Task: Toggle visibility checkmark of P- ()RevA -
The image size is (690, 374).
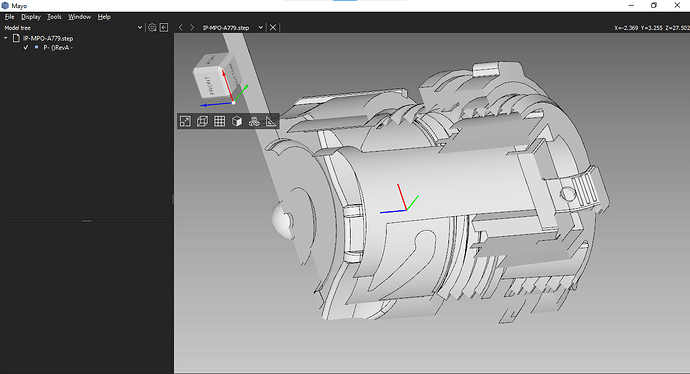Action: click(26, 48)
